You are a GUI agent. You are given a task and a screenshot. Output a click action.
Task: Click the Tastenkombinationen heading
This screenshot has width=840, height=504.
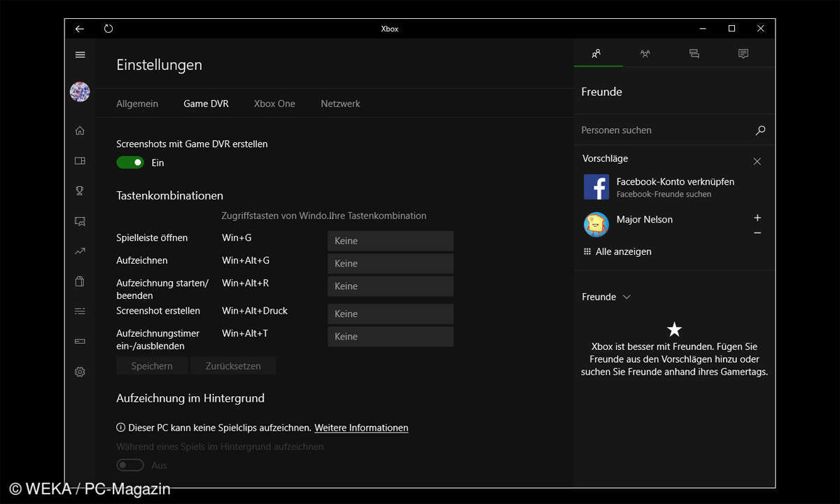[x=170, y=195]
